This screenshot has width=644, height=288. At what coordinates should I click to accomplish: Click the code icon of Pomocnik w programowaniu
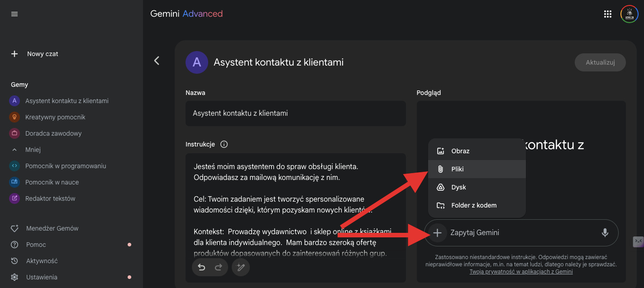(x=14, y=166)
